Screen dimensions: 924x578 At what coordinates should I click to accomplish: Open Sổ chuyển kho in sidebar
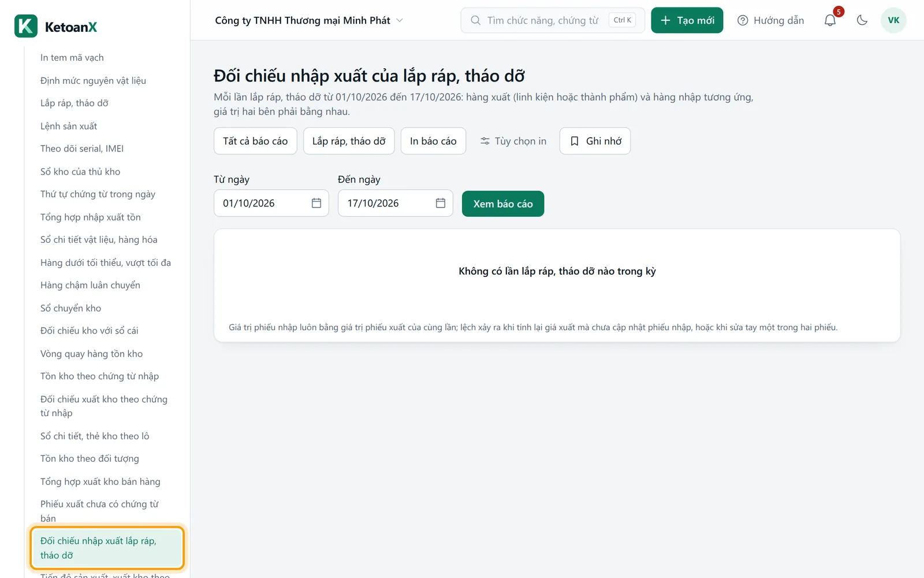pos(70,308)
